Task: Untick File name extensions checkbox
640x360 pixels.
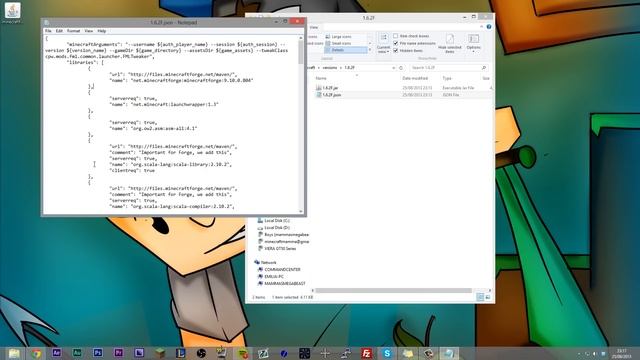Action: [396, 43]
